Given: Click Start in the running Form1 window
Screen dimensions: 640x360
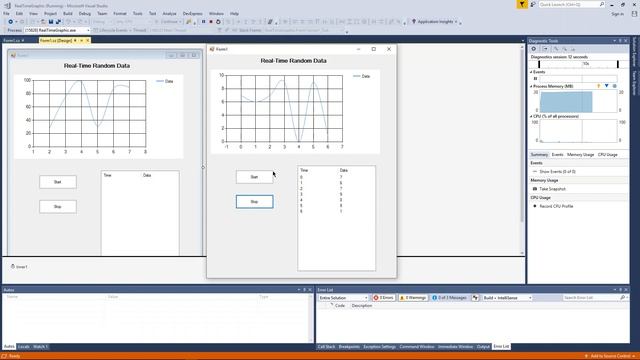Looking at the screenshot, I should (254, 177).
